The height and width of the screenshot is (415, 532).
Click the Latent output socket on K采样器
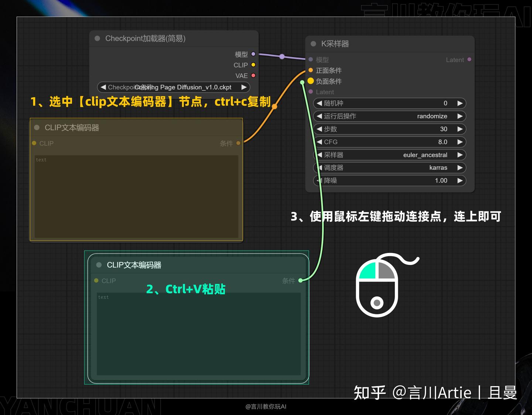(x=469, y=59)
